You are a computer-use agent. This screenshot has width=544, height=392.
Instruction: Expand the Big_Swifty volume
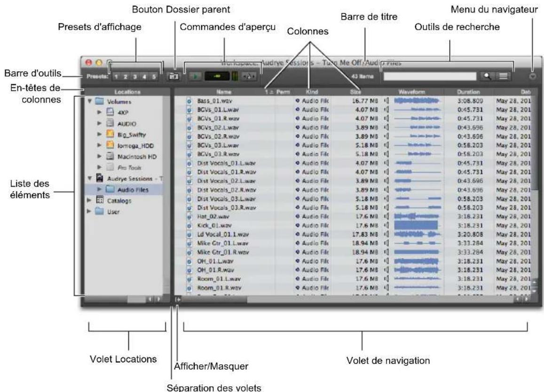pos(99,134)
